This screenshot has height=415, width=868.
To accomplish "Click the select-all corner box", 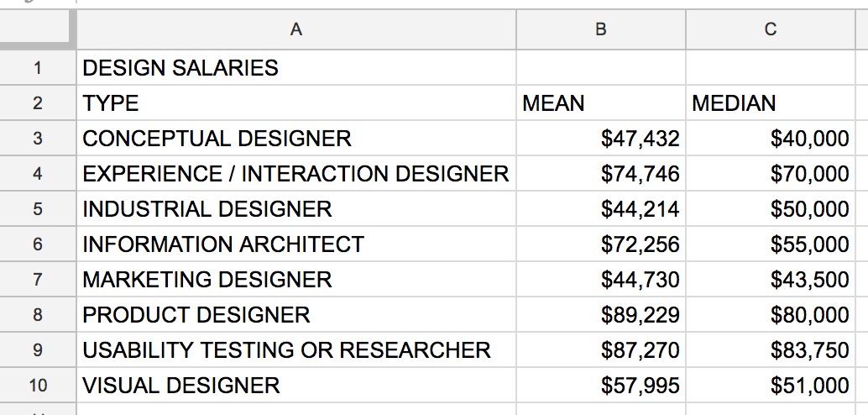I will (37, 29).
